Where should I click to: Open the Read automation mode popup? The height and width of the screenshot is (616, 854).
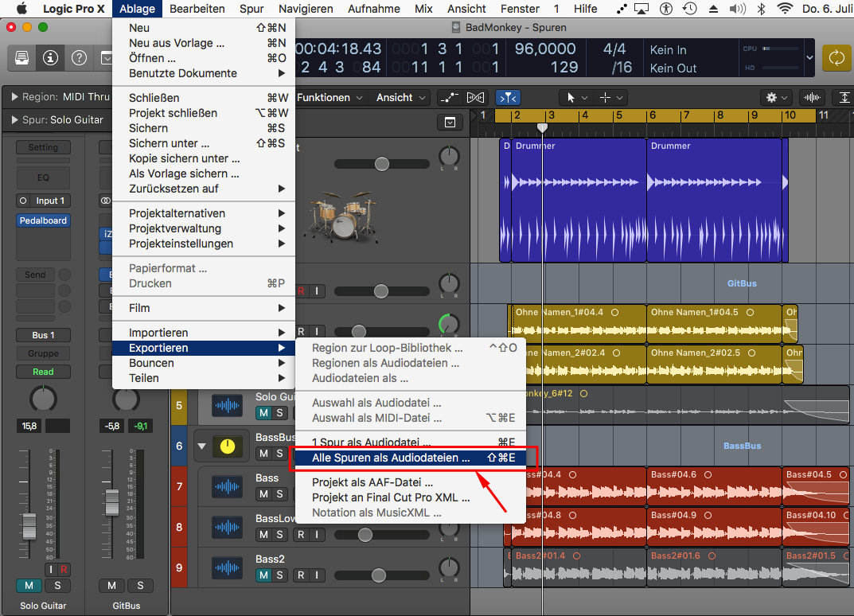(43, 372)
